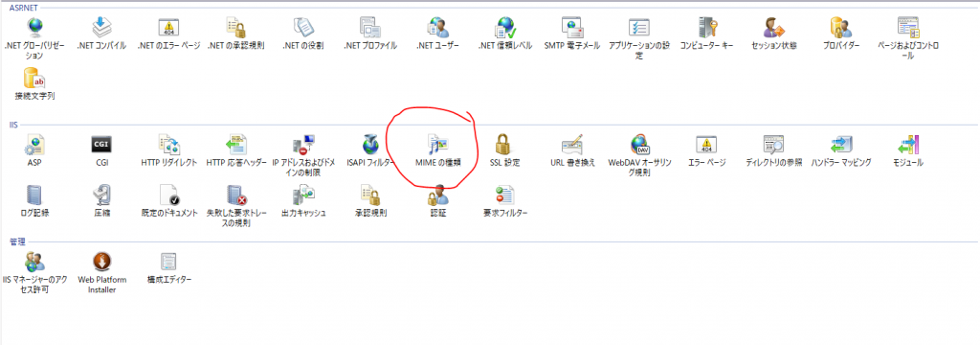Viewport: 980px width, 345px height.
Task: Open MIME の種類 icon
Action: point(437,144)
